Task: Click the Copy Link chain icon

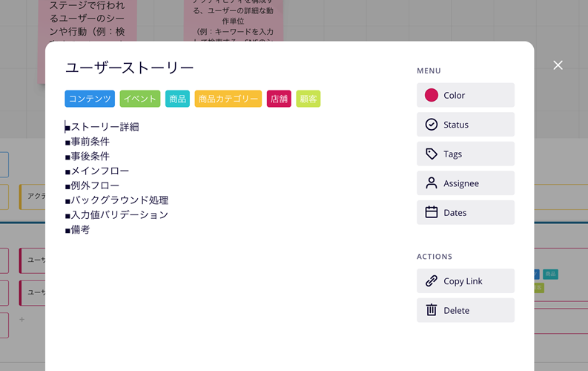Action: click(432, 281)
